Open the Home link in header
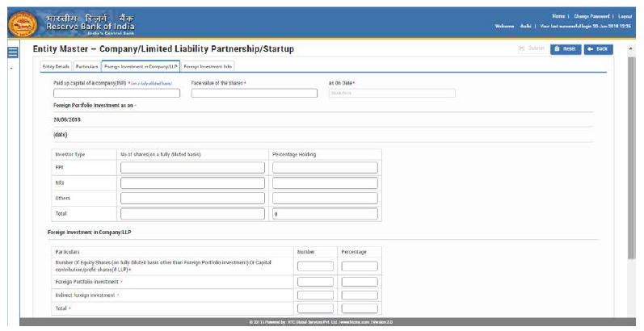Screen dimensions: 644x331 pos(558,16)
